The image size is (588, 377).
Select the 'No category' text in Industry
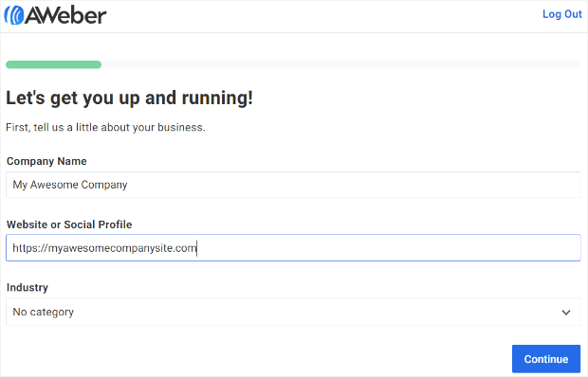coord(43,313)
